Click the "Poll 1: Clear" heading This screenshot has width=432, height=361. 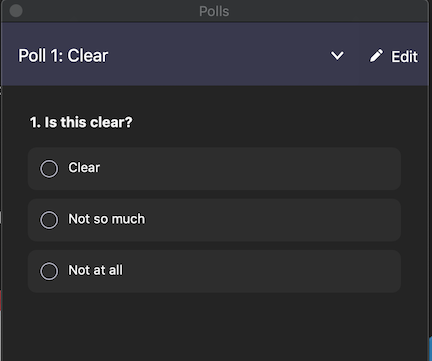pos(63,55)
